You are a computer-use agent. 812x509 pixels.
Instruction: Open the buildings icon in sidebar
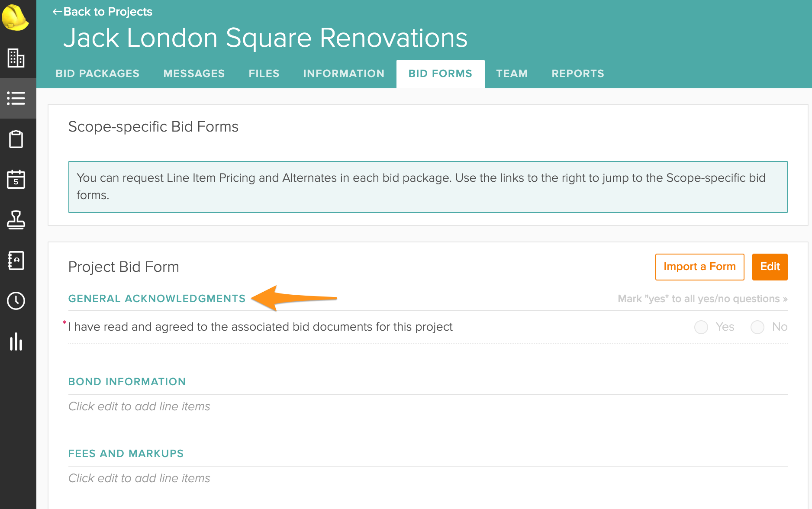pyautogui.click(x=16, y=58)
